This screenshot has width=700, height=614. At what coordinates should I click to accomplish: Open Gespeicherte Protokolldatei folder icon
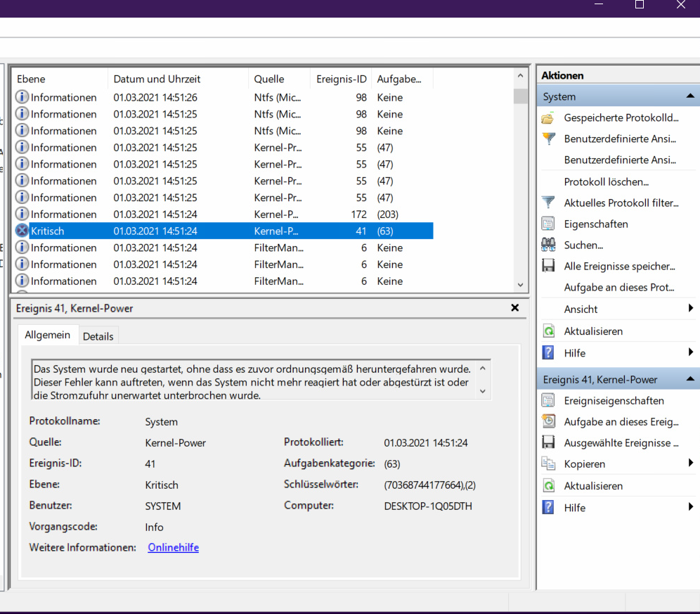point(547,118)
